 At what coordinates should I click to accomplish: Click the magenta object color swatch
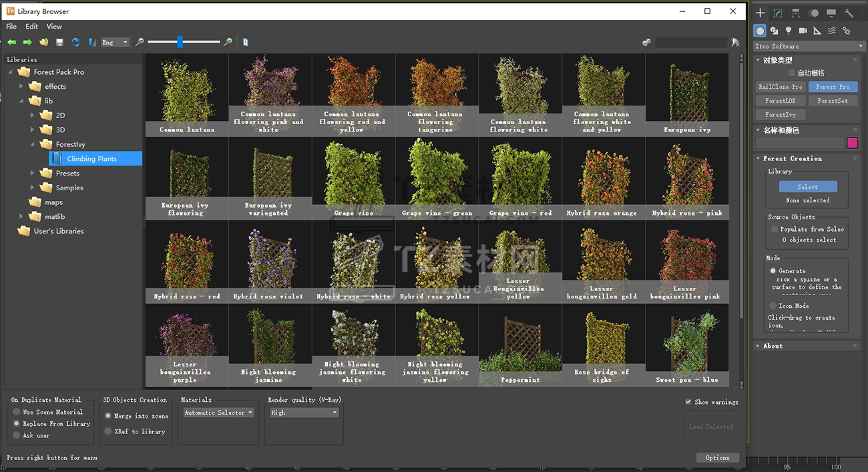click(x=852, y=143)
